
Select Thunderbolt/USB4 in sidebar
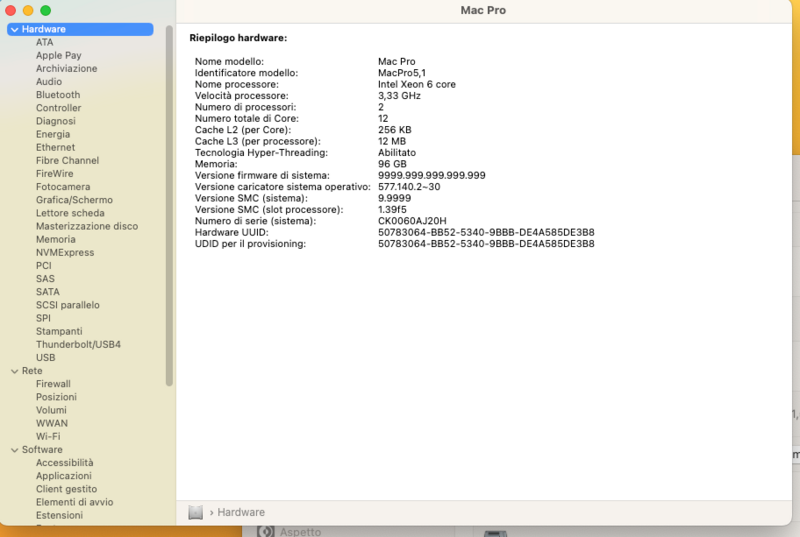click(x=78, y=344)
